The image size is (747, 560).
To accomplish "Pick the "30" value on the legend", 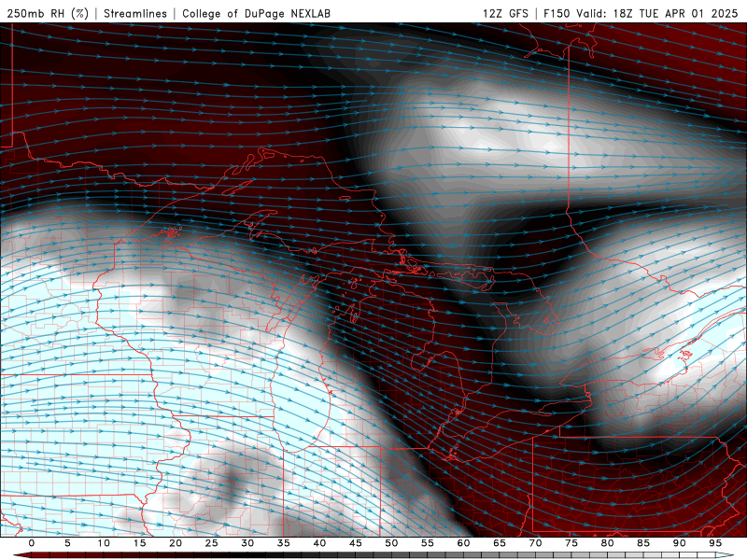I will click(x=247, y=543).
